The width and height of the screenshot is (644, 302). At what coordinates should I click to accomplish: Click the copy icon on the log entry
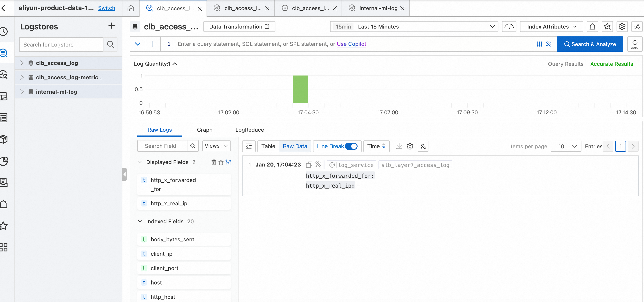tap(309, 165)
